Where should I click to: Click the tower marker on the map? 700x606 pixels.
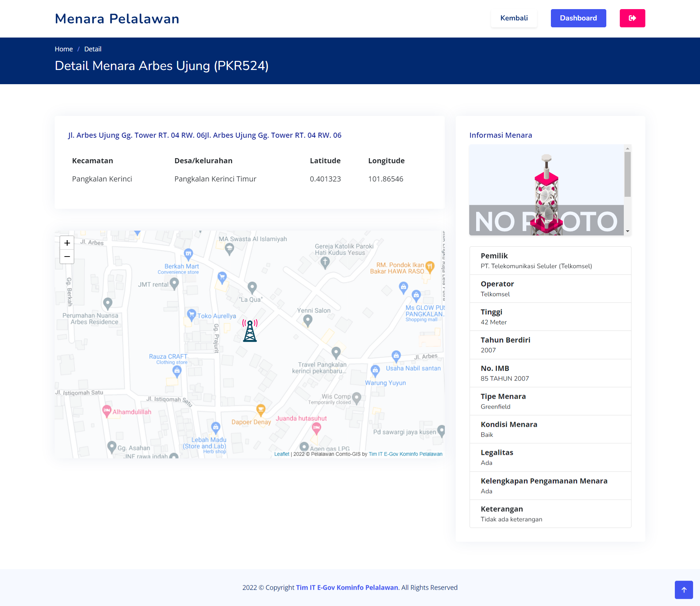[250, 331]
